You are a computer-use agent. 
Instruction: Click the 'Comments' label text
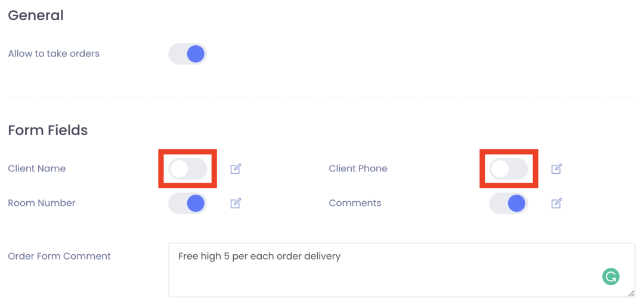(355, 202)
